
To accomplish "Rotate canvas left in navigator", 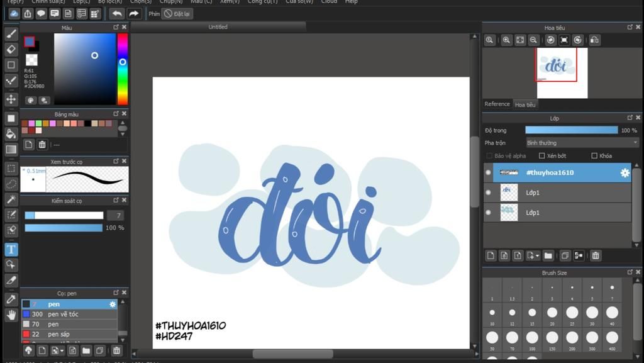I will pos(551,40).
